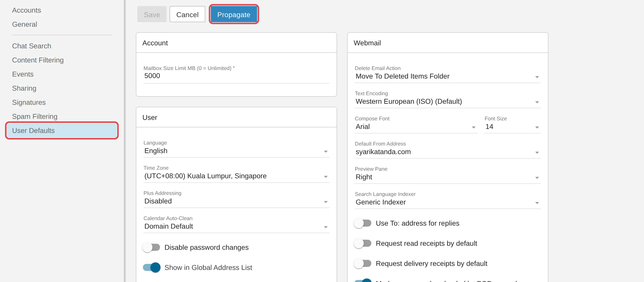Choose a Compose Font from dropdown
Image resolution: width=644 pixels, height=282 pixels.
[x=416, y=127]
